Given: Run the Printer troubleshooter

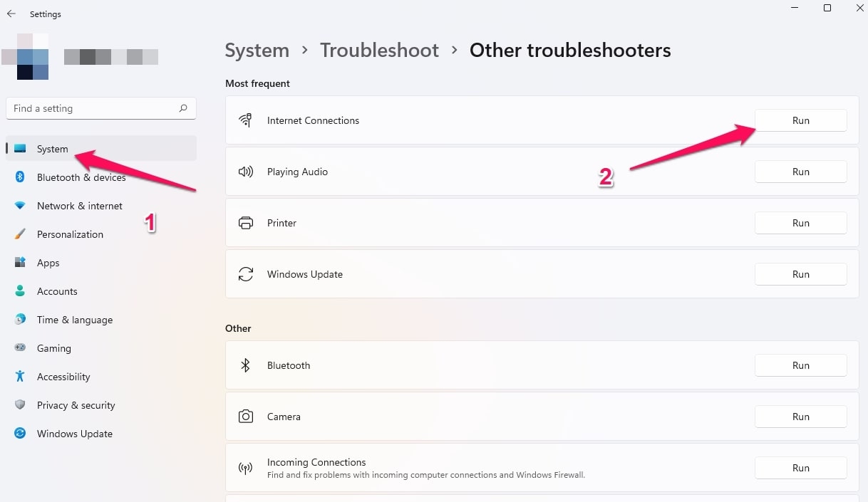Looking at the screenshot, I should pos(801,223).
